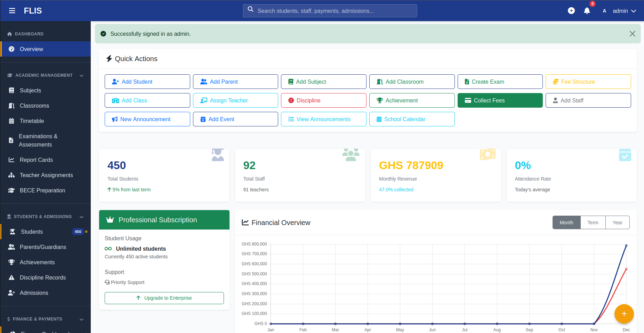Open the Dashboard home icon

tap(9, 34)
